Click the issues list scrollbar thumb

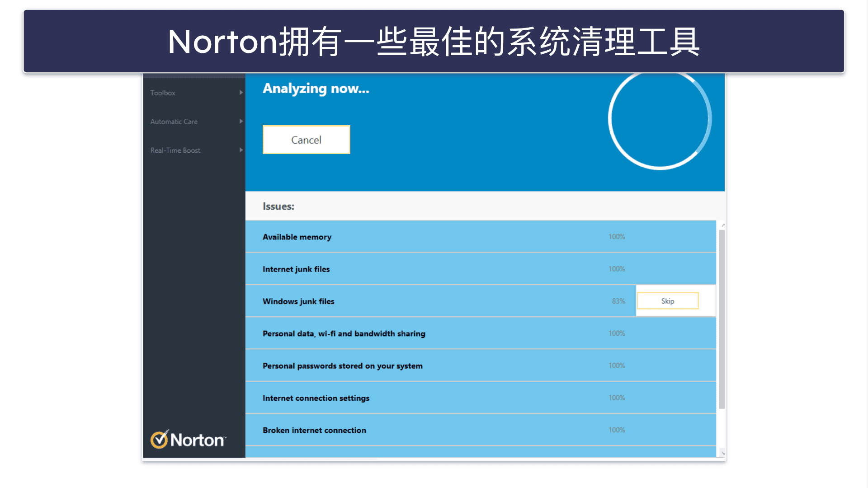pos(722,319)
